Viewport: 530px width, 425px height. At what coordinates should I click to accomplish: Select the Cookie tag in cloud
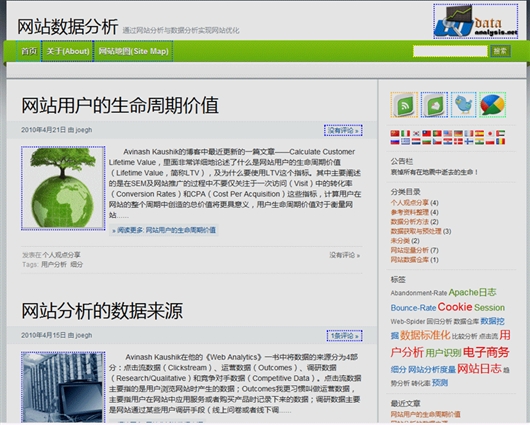pyautogui.click(x=455, y=307)
